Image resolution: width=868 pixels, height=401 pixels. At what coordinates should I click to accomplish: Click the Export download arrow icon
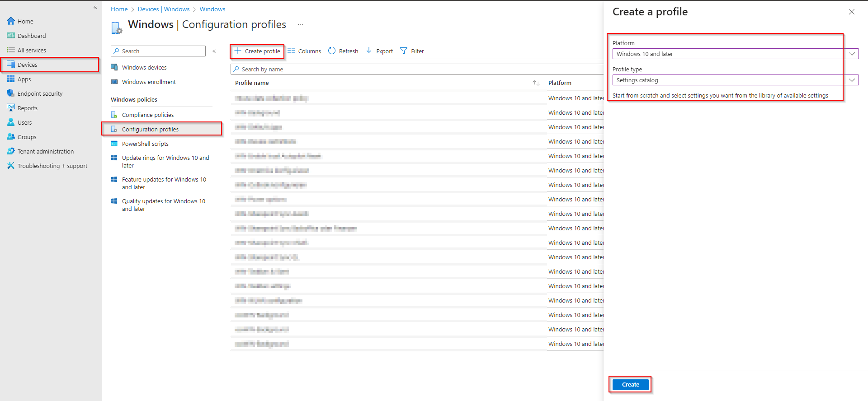click(x=369, y=51)
